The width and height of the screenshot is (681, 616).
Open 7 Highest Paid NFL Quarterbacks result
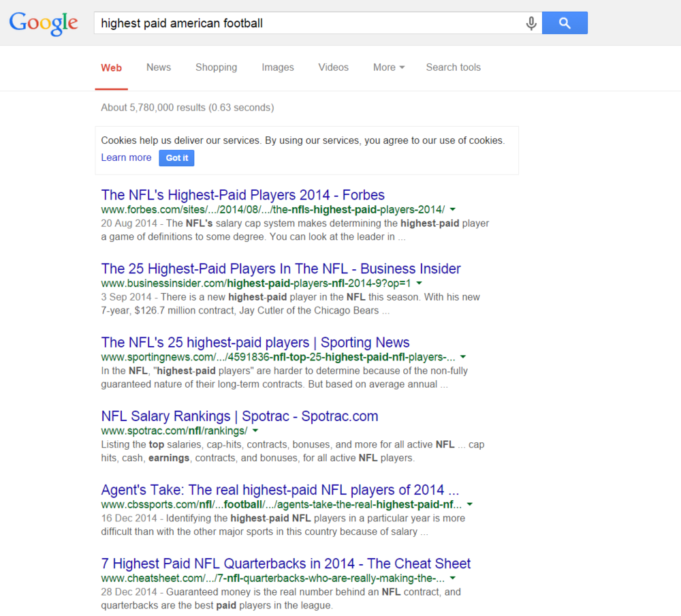point(286,564)
